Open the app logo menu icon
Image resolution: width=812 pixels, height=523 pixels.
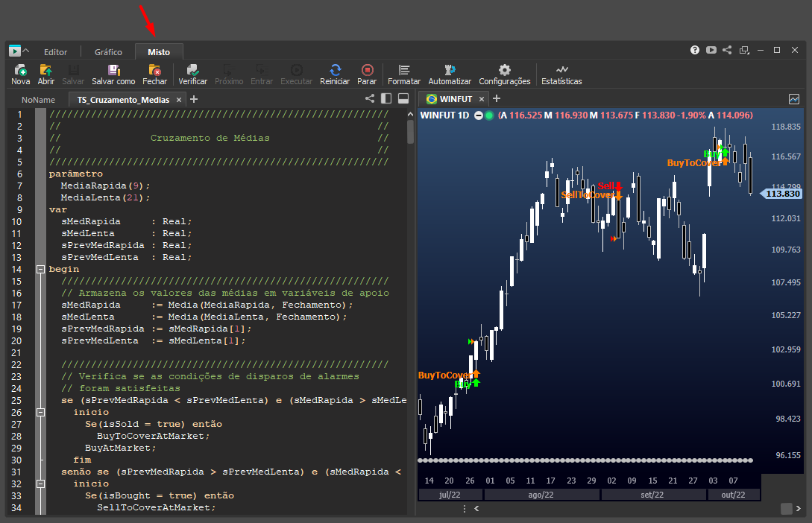[14, 51]
